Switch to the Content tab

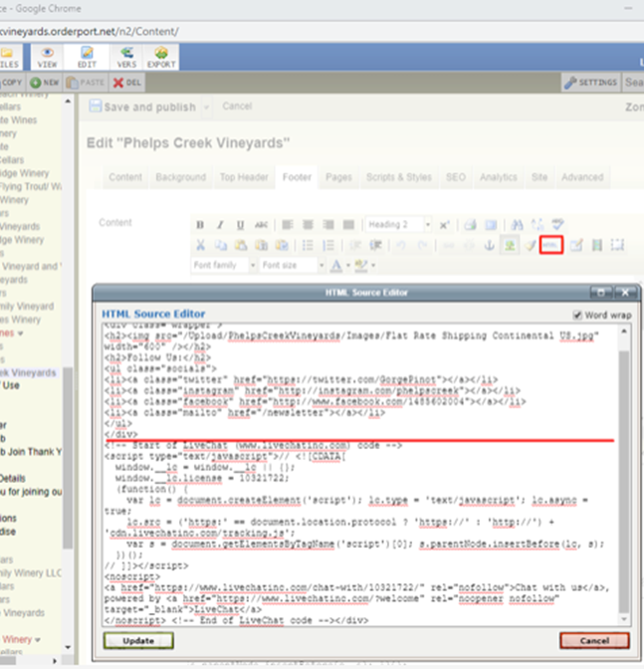click(x=125, y=177)
